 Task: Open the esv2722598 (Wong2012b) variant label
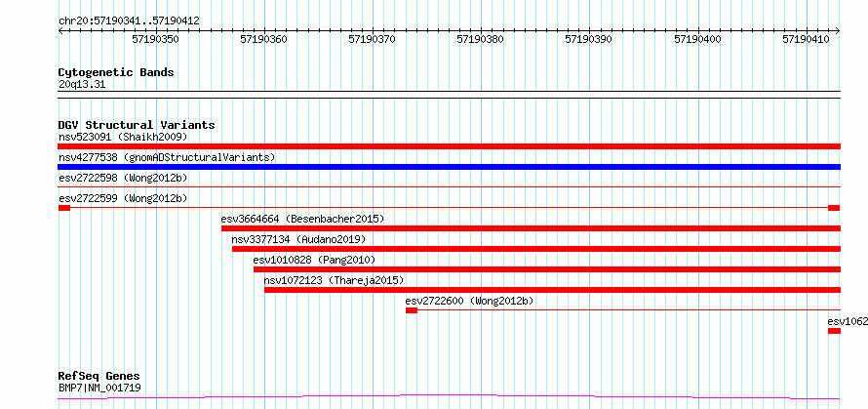pos(123,178)
